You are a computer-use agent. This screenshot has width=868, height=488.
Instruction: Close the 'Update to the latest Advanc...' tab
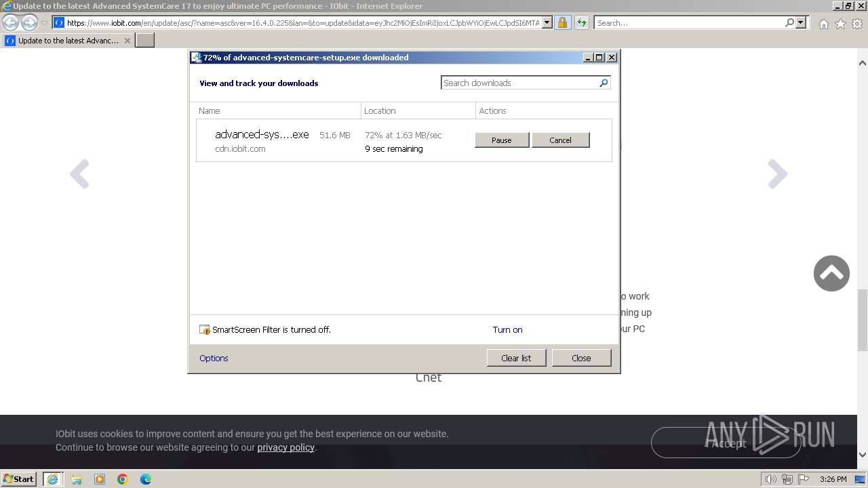point(127,41)
